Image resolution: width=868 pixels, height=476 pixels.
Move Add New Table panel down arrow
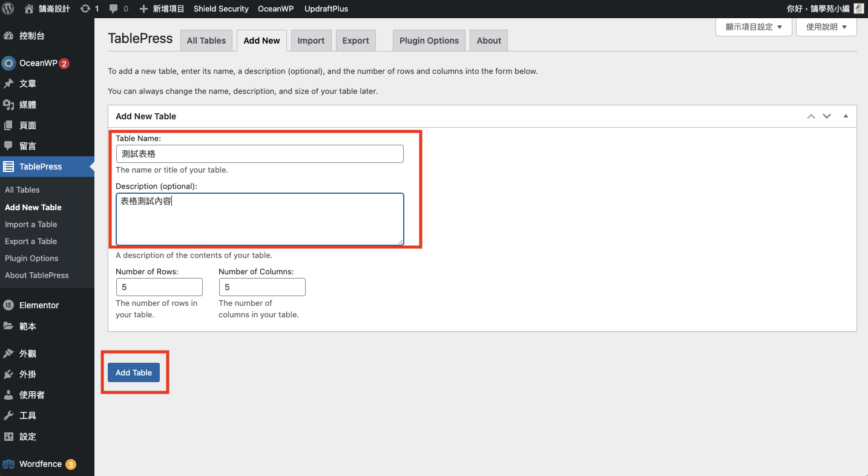(827, 116)
